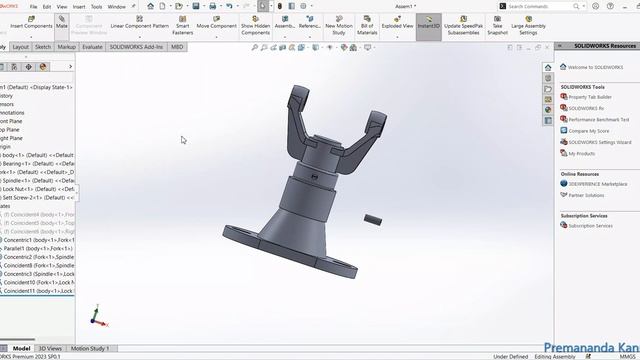Open View Settings monitor icon
The image size is (640, 360).
point(367,48)
